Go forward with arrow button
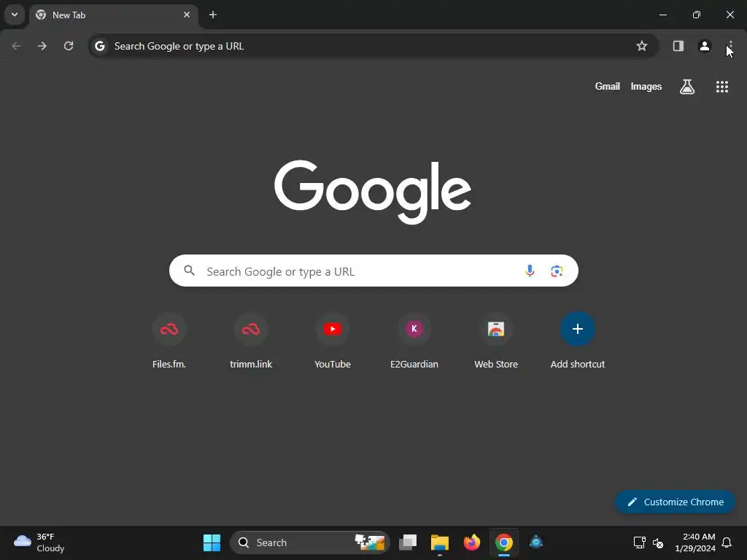The height and width of the screenshot is (560, 747). pos(42,46)
